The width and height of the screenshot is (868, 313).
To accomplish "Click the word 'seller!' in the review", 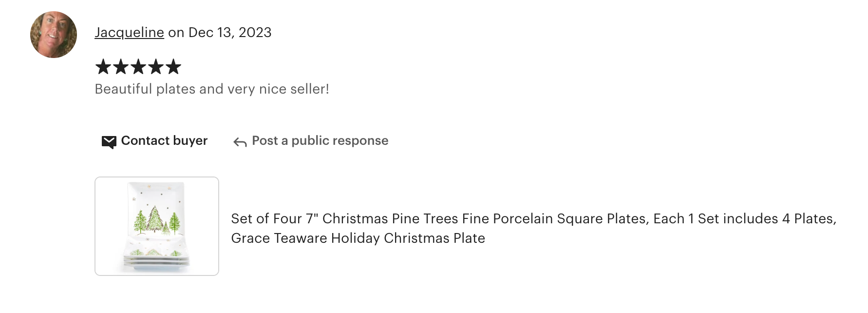I will (309, 89).
